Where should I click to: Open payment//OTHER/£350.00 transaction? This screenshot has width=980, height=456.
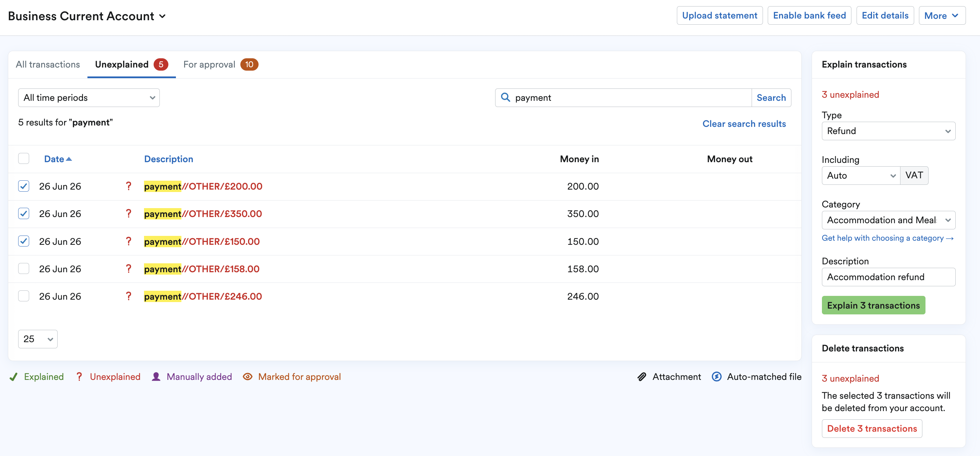(203, 213)
